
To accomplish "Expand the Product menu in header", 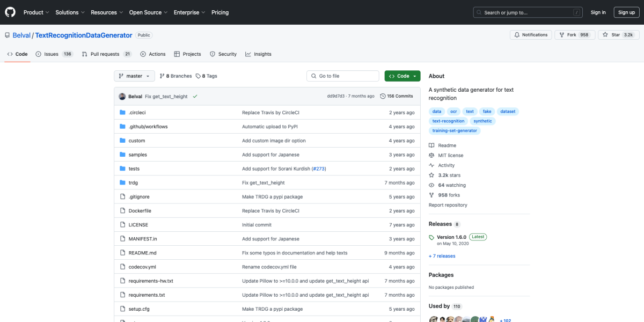I will point(36,12).
